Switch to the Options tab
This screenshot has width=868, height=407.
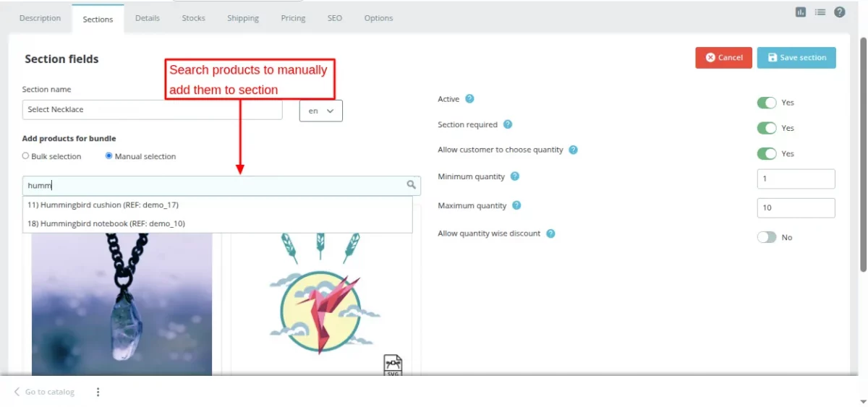[378, 18]
